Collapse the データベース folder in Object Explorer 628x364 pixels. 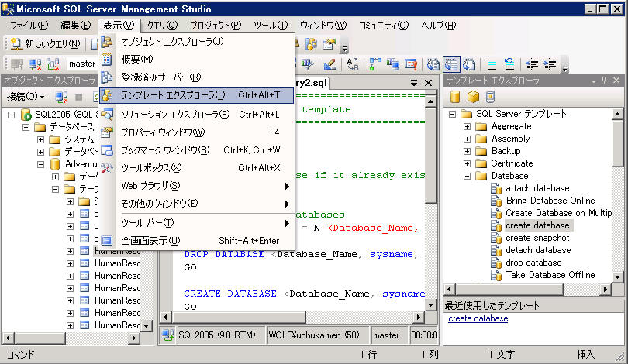pos(26,127)
